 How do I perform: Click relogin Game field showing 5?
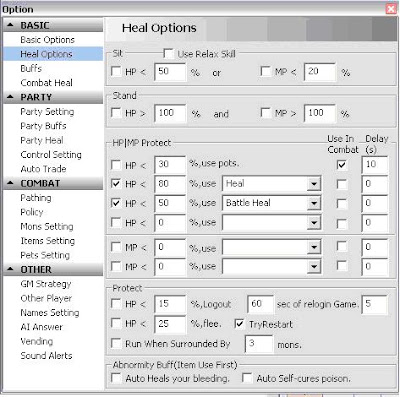(x=375, y=304)
